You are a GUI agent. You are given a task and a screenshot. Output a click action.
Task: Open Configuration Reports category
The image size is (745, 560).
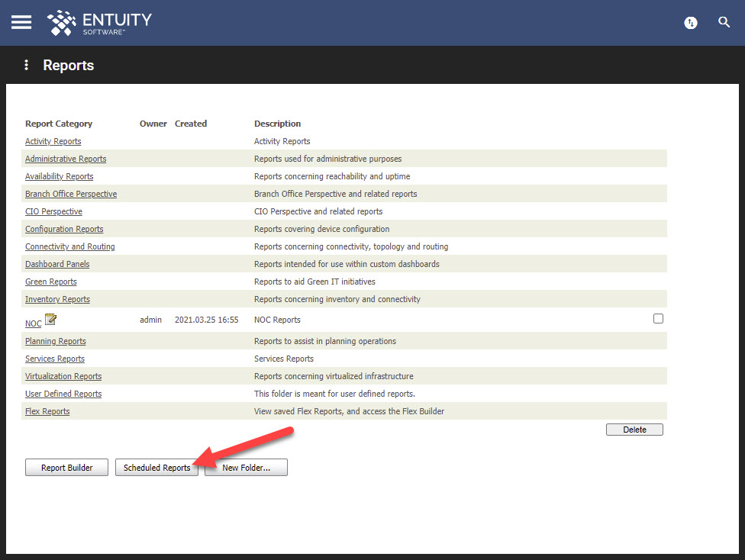click(64, 229)
